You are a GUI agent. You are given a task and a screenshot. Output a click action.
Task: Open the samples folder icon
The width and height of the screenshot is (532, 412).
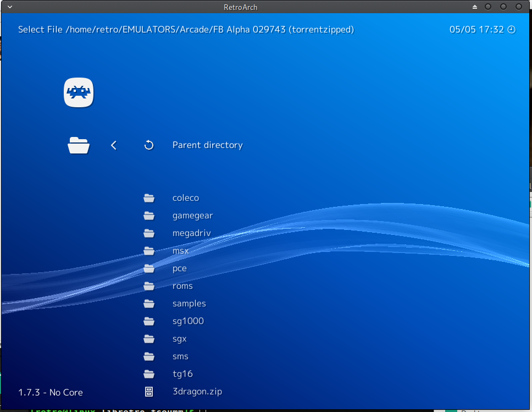pyautogui.click(x=149, y=304)
